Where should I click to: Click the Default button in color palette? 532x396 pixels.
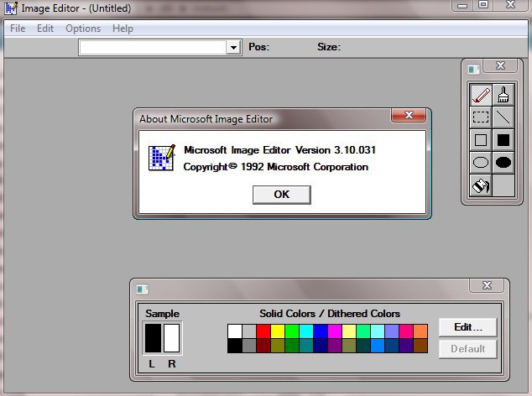pyautogui.click(x=468, y=349)
